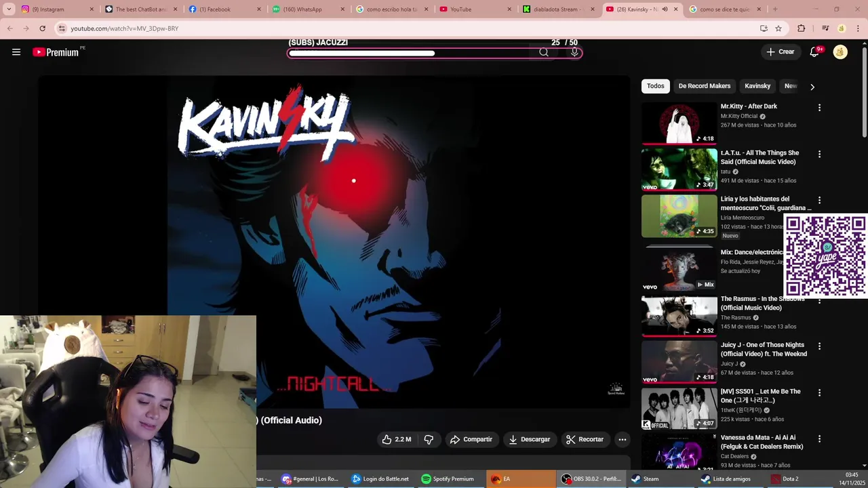Click the 1theK channel name
The width and height of the screenshot is (868, 488).
click(x=741, y=410)
